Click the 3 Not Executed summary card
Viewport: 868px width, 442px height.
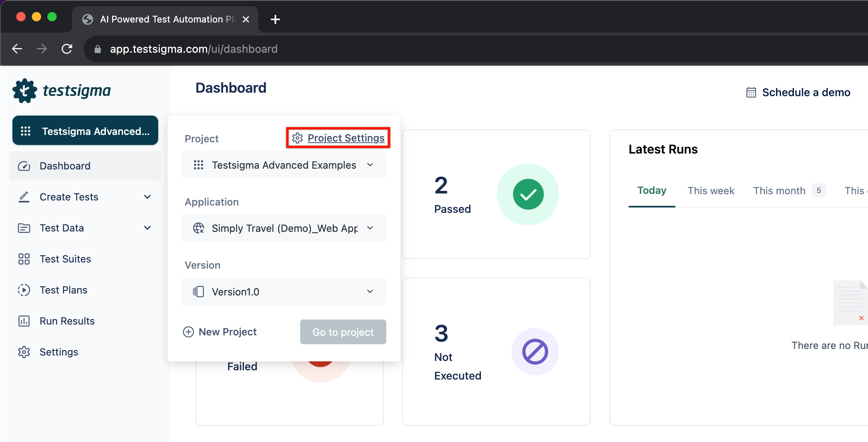coord(496,352)
